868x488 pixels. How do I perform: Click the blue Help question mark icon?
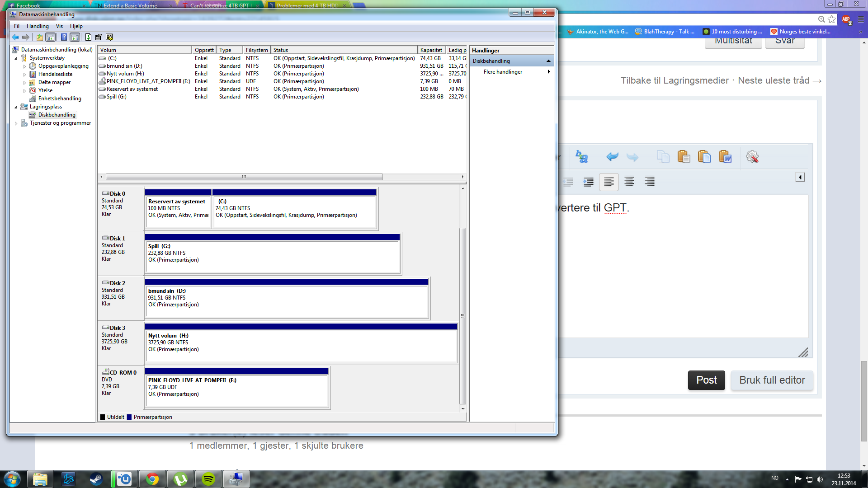coord(64,37)
